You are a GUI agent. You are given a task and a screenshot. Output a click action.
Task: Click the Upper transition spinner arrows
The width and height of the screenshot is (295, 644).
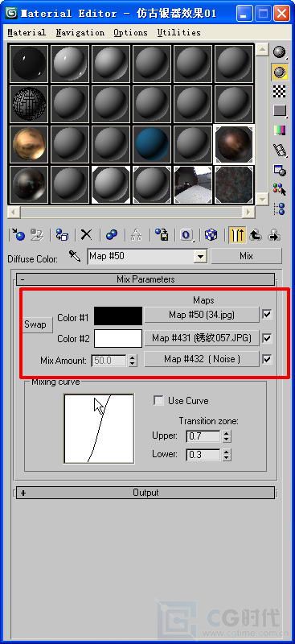pos(227,436)
